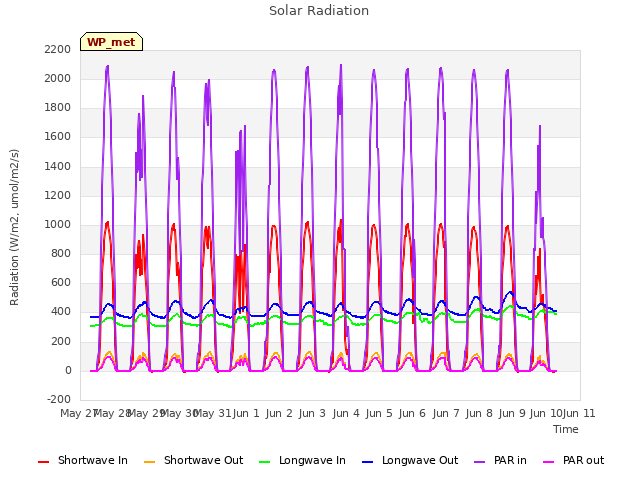The image size is (640, 480).
Task: Click the -200 y-axis tick label
Action: coord(59,399)
